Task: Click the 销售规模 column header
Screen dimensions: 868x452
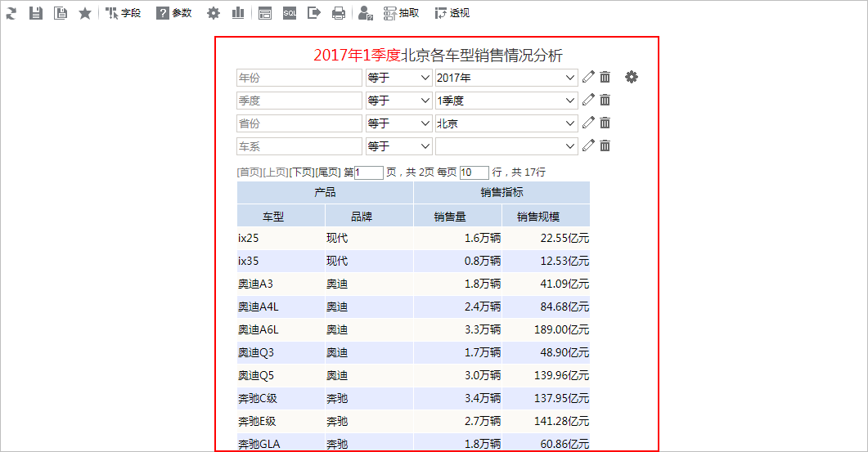Action: click(546, 216)
